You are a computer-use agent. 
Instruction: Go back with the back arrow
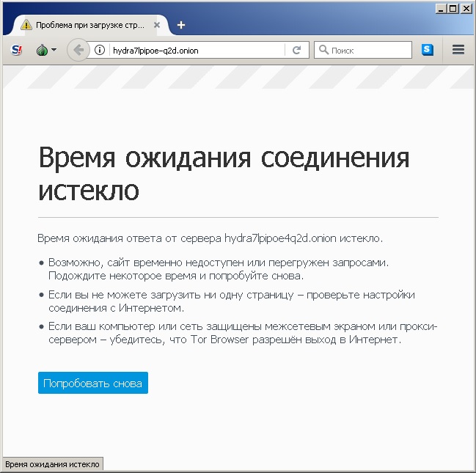click(x=78, y=51)
